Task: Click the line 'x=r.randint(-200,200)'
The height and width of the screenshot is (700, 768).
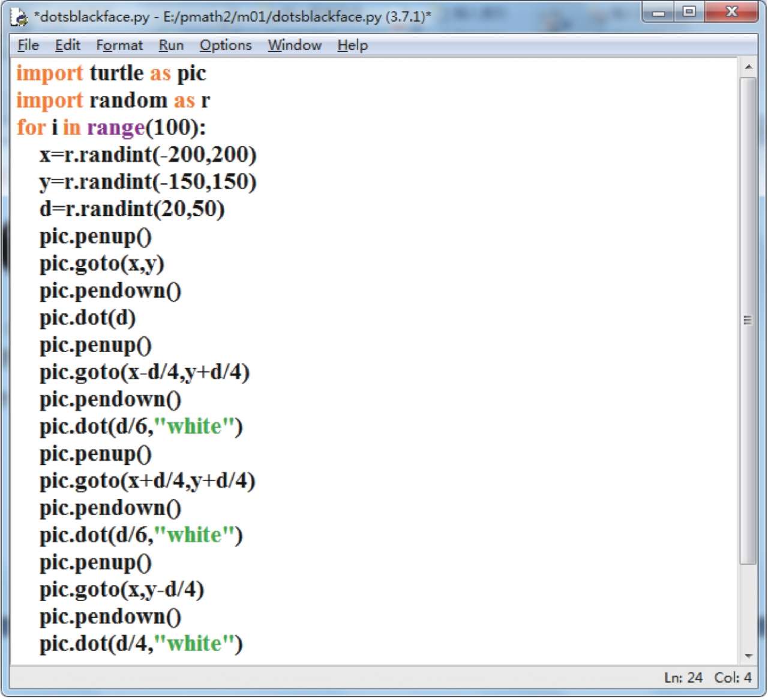Action: click(148, 155)
